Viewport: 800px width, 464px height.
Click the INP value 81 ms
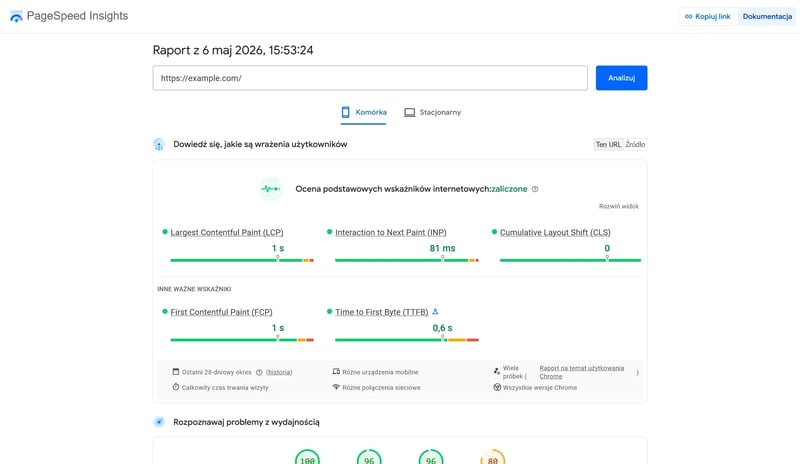pos(442,249)
